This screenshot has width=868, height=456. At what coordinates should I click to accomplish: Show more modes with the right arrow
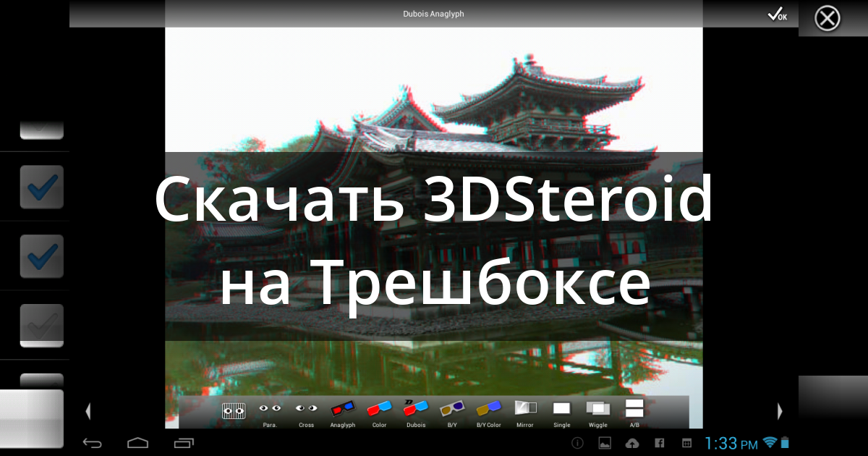[x=780, y=411]
